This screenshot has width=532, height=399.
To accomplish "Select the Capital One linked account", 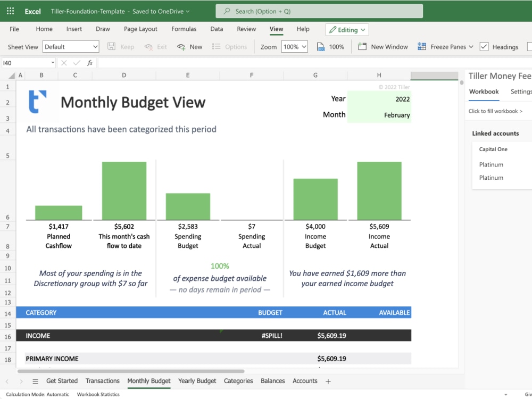I will pos(493,149).
